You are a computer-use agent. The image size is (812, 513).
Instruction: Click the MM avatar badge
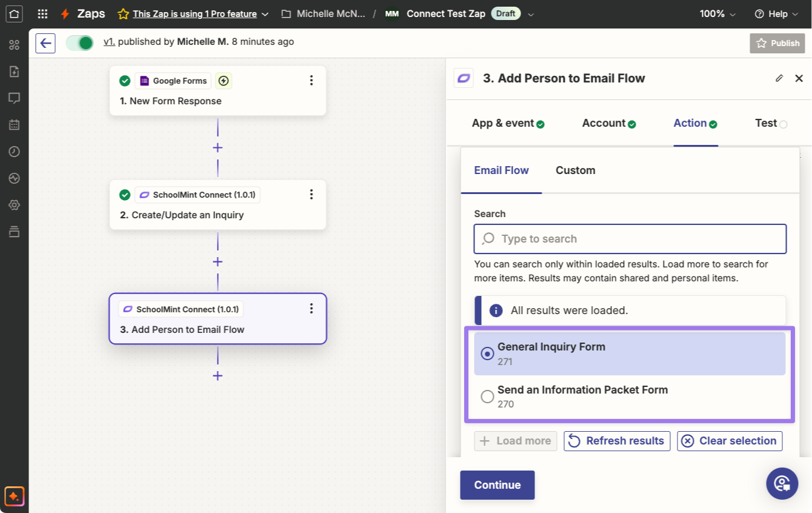point(392,13)
